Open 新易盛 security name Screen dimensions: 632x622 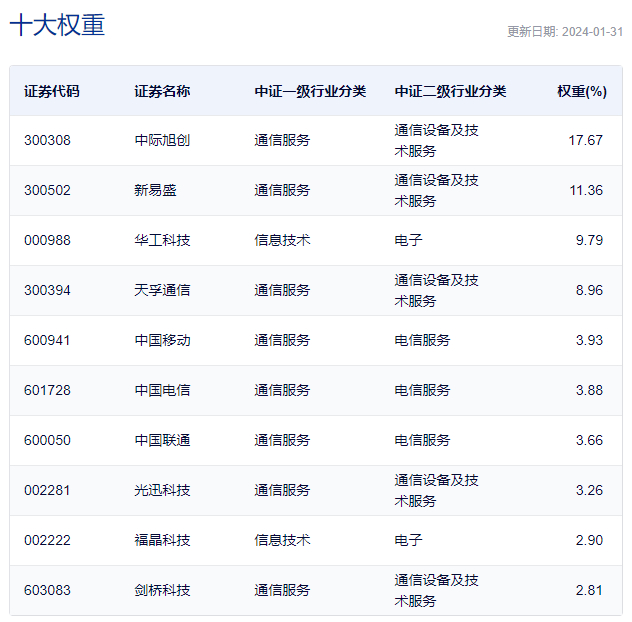click(x=155, y=190)
